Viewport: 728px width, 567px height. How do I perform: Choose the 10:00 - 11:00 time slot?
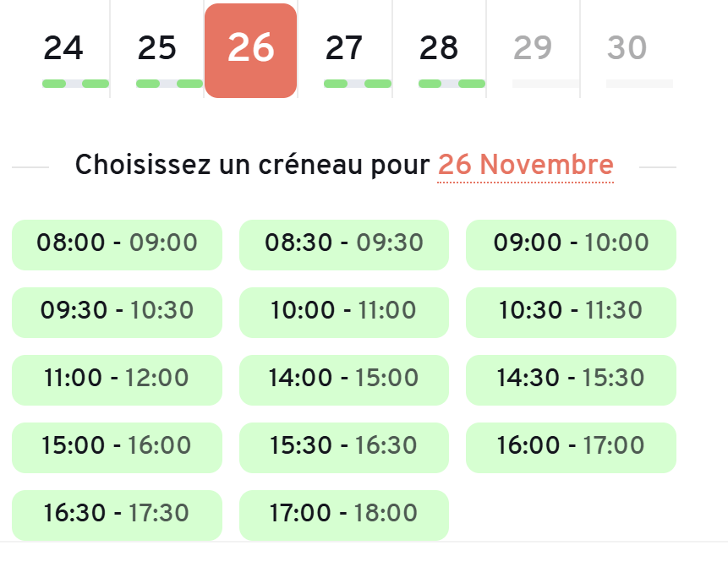point(344,312)
